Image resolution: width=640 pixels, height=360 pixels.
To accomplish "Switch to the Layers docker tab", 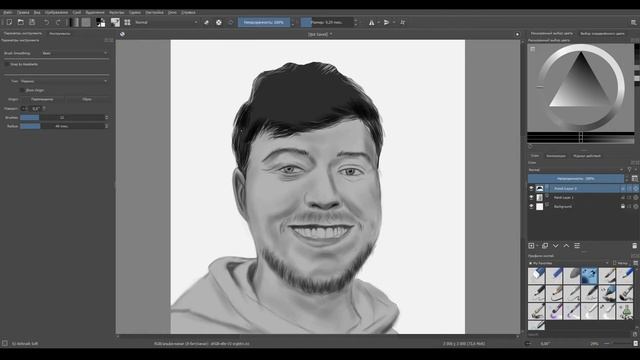I will point(535,156).
